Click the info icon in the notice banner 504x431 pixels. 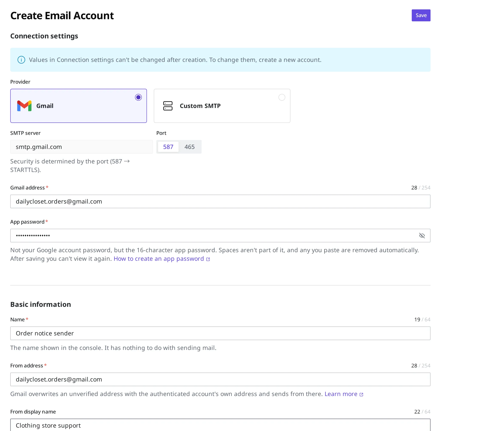click(x=21, y=60)
